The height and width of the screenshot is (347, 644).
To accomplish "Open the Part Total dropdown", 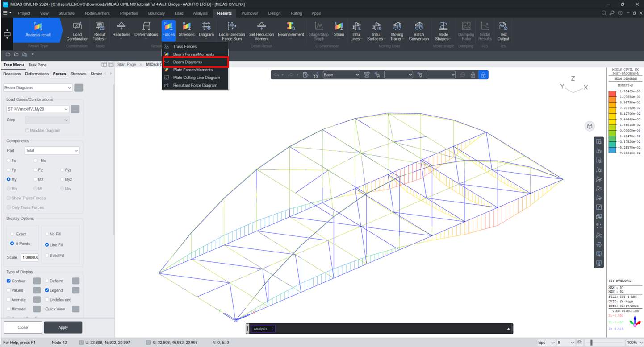I will pyautogui.click(x=52, y=151).
